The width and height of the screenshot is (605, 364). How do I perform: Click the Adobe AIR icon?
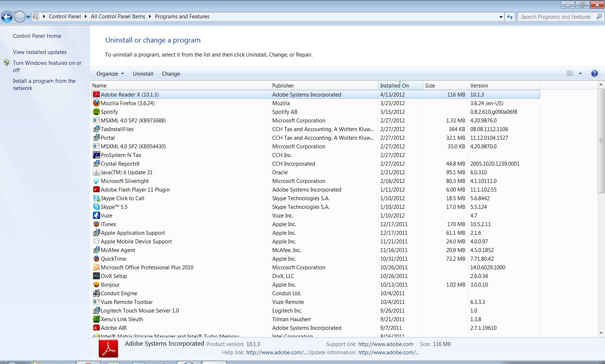[x=96, y=328]
